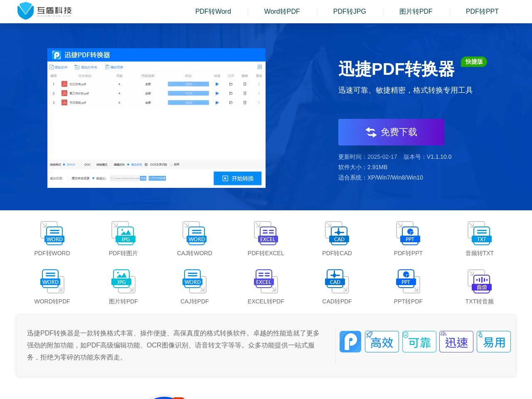The height and width of the screenshot is (399, 532).
Task: Click the 迅捷PDF转换器 hero heading
Action: [x=397, y=69]
